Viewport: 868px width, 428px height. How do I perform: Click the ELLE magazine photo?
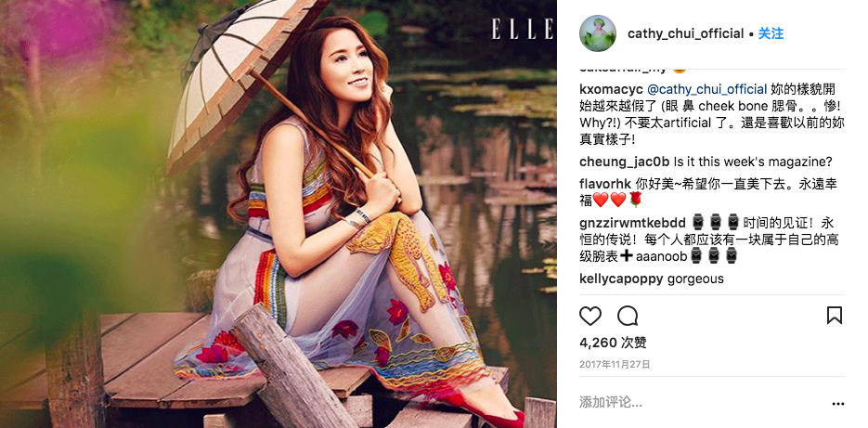[x=278, y=214]
